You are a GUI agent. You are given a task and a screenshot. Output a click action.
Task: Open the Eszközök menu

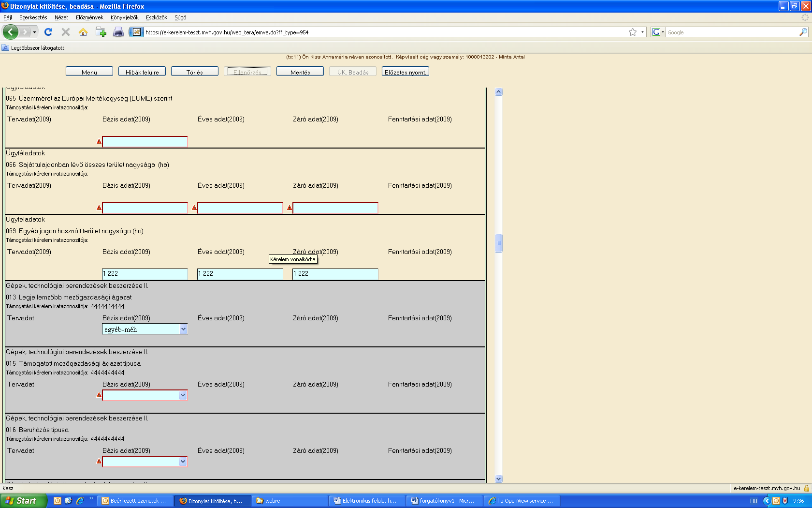(x=157, y=17)
